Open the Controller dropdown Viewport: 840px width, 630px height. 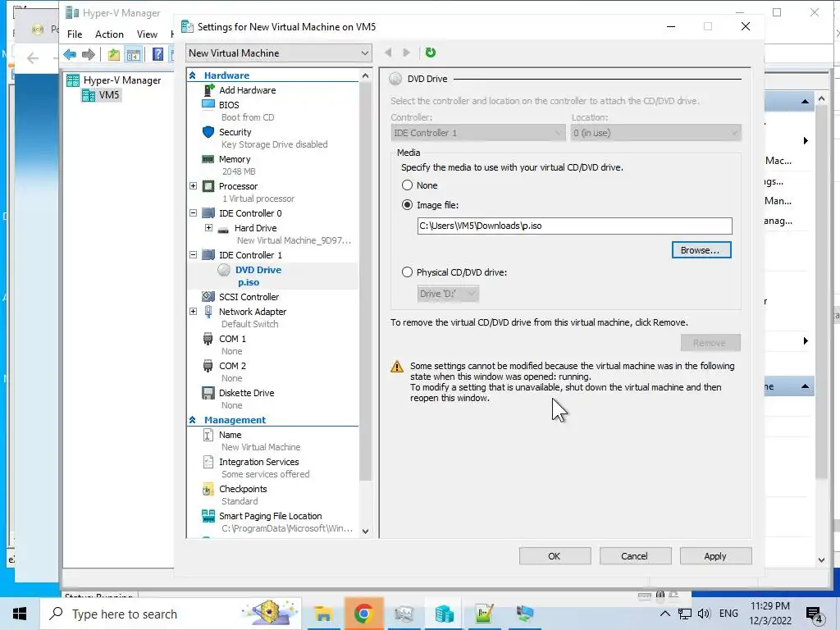[478, 133]
